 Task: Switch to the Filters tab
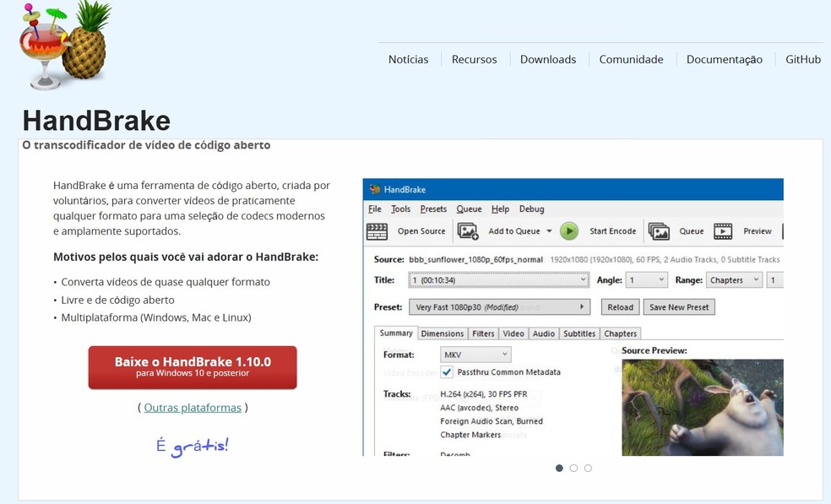point(483,333)
